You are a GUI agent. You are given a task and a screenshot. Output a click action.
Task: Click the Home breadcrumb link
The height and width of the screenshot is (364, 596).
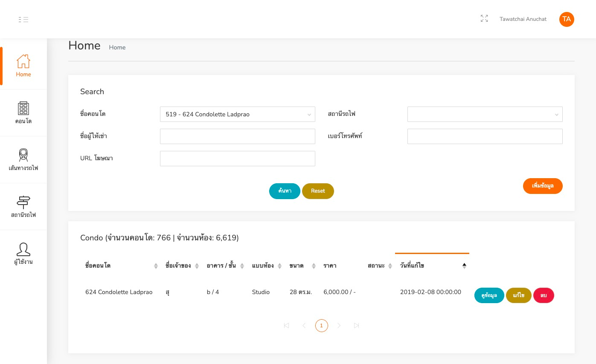pos(117,47)
